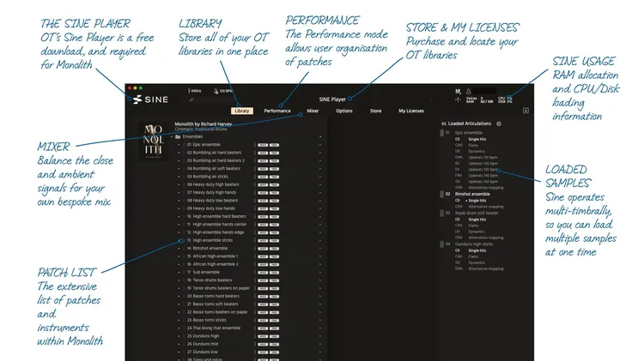Switch to the Library tab

(242, 111)
